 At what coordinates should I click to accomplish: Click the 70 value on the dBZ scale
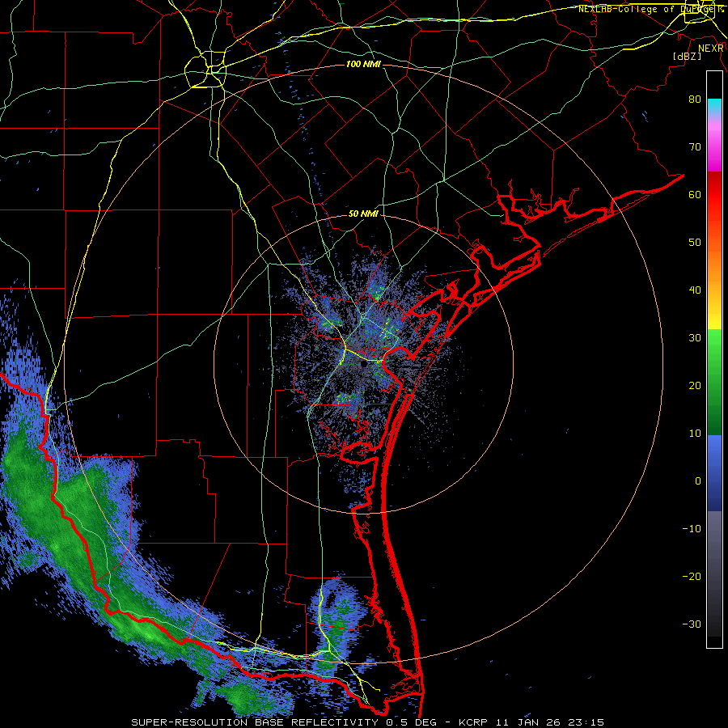(695, 147)
